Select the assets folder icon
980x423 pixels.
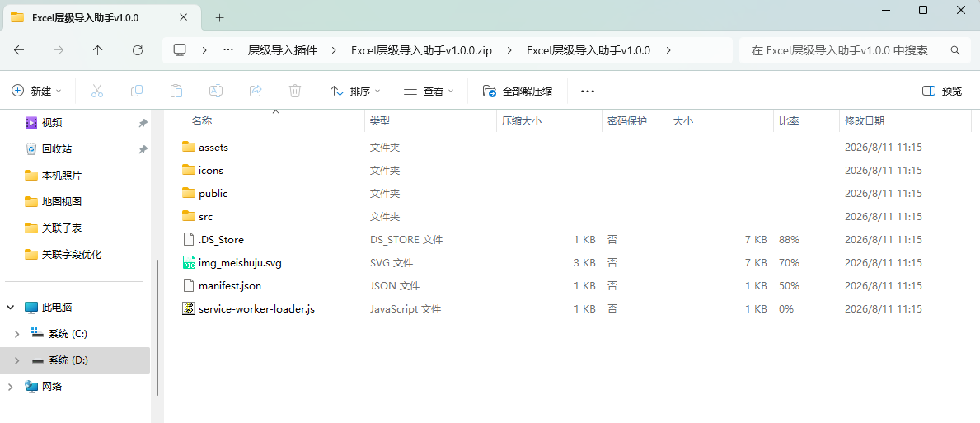pos(189,147)
